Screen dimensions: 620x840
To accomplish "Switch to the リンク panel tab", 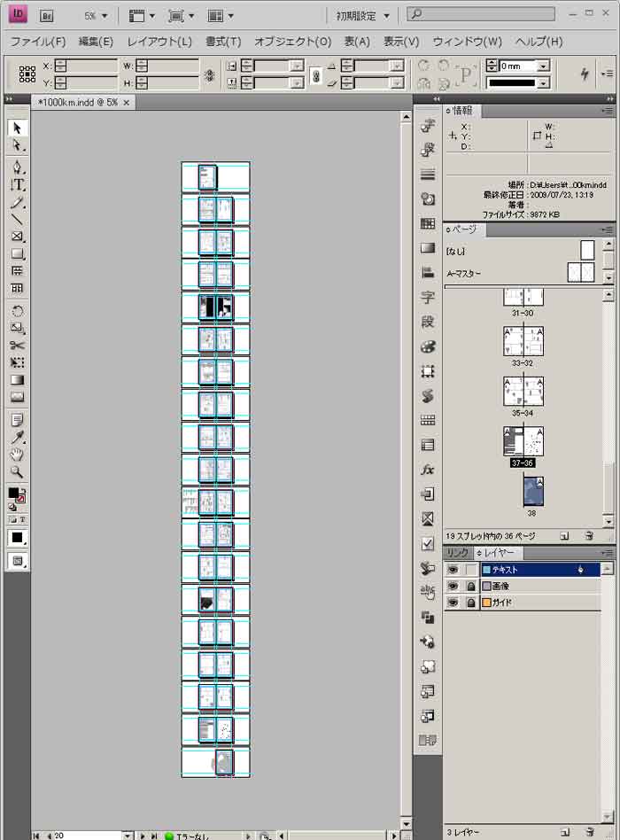I will pyautogui.click(x=457, y=553).
